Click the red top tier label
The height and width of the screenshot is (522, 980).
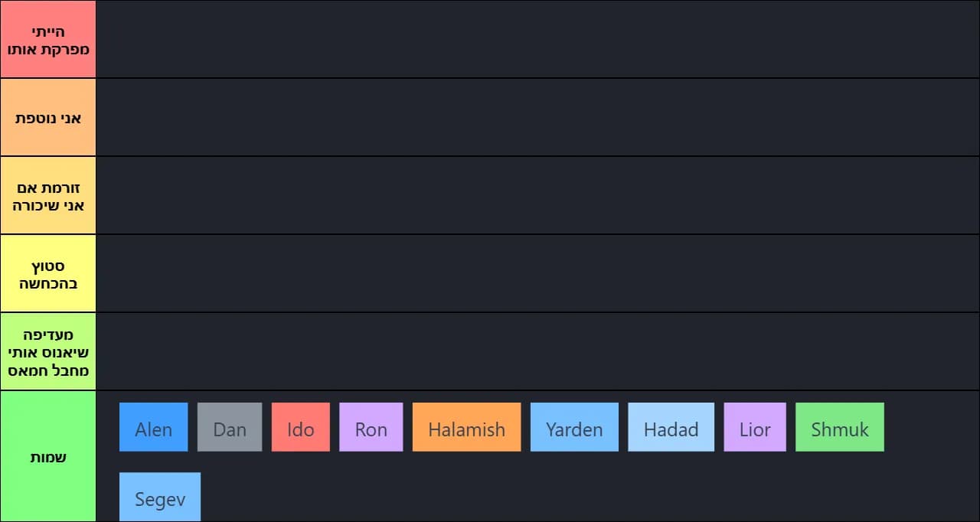[48, 40]
